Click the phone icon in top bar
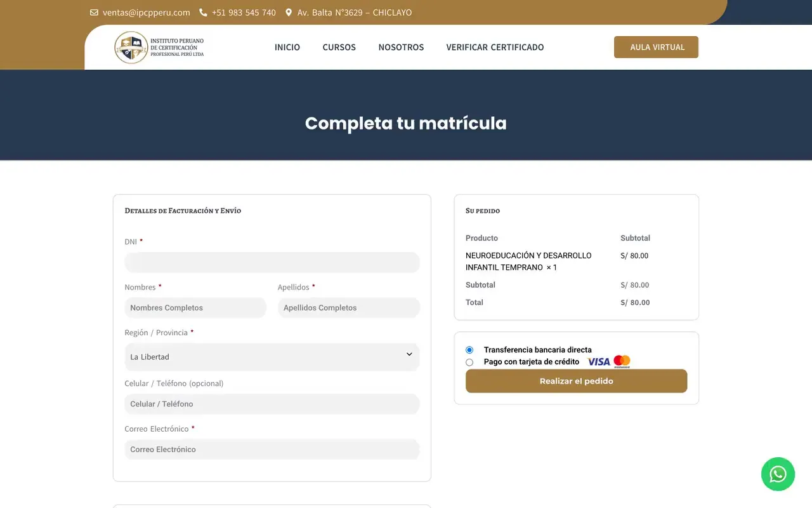The image size is (812, 508). click(203, 13)
